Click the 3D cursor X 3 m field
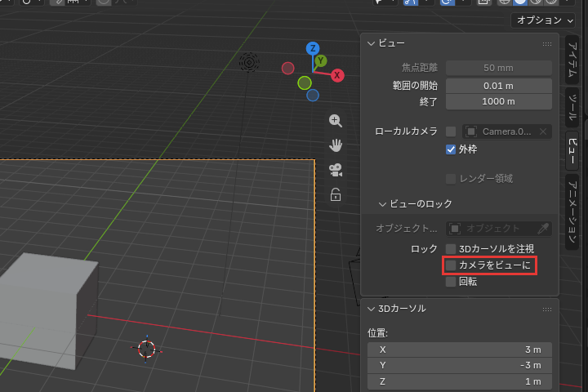 (459, 350)
